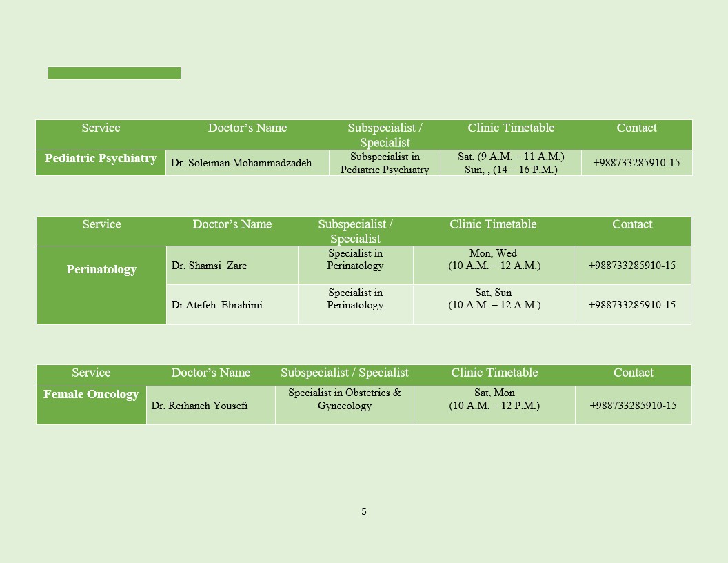Click Dr.Atefeh Ebrahimi's contact number
Viewport: 728px width, 563px height.
click(x=631, y=305)
